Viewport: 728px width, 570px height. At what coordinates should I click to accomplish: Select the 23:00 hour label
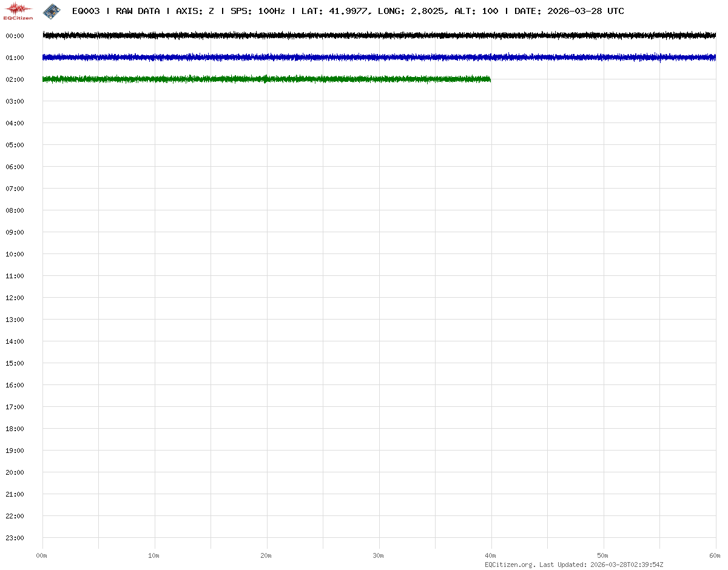click(x=15, y=538)
